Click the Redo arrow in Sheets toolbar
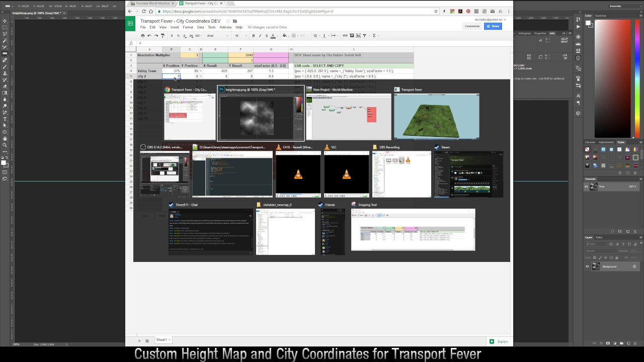This screenshot has height=362, width=644. (156, 36)
